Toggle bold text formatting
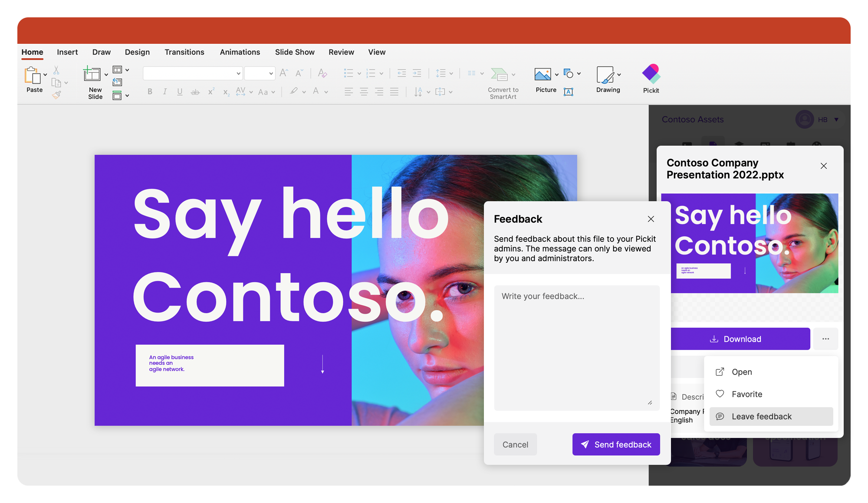868x503 pixels. tap(150, 91)
